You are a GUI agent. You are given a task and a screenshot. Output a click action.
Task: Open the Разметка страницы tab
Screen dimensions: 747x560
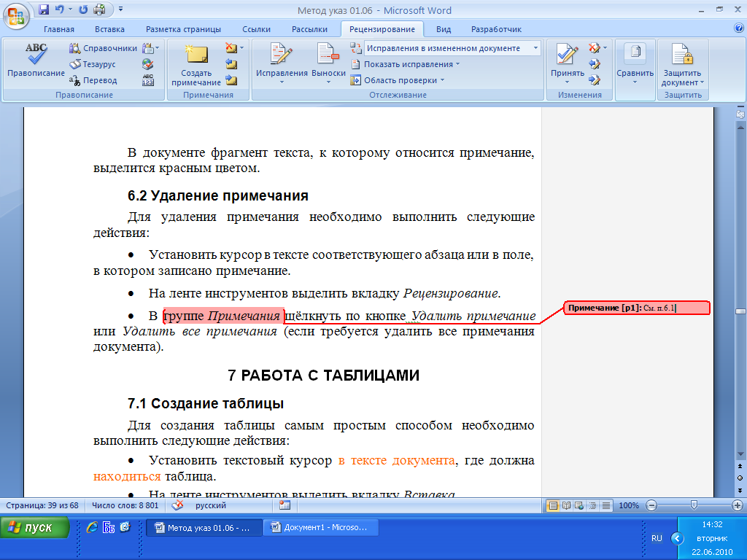(x=183, y=29)
